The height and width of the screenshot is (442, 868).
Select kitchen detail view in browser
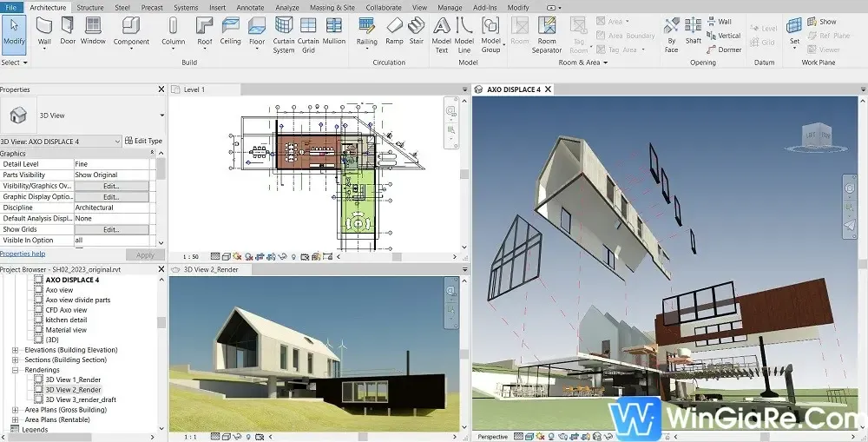pos(66,320)
